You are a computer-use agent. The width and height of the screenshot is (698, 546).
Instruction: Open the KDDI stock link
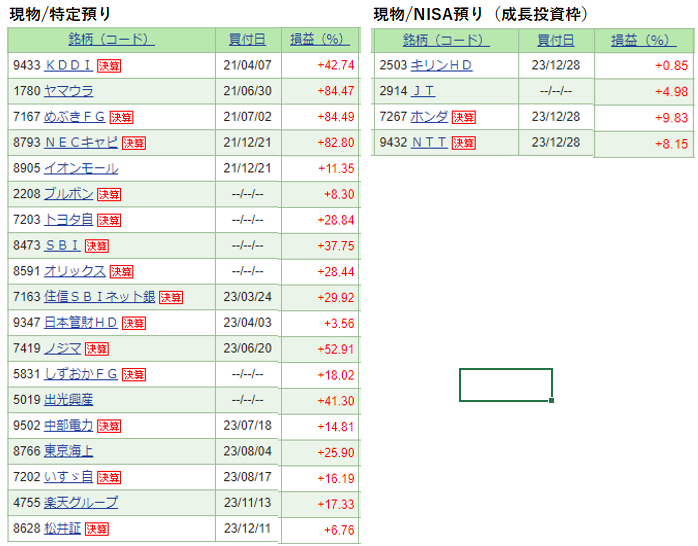[69, 65]
